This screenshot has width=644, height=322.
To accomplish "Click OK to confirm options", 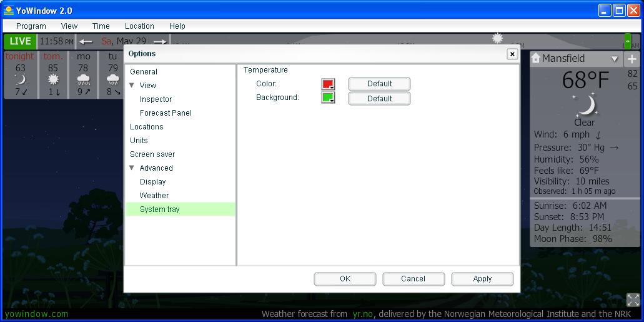I will pos(345,279).
